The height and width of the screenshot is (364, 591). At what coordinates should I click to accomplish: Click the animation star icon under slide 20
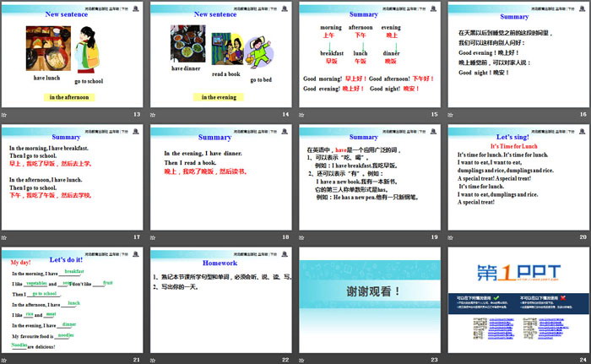click(450, 237)
